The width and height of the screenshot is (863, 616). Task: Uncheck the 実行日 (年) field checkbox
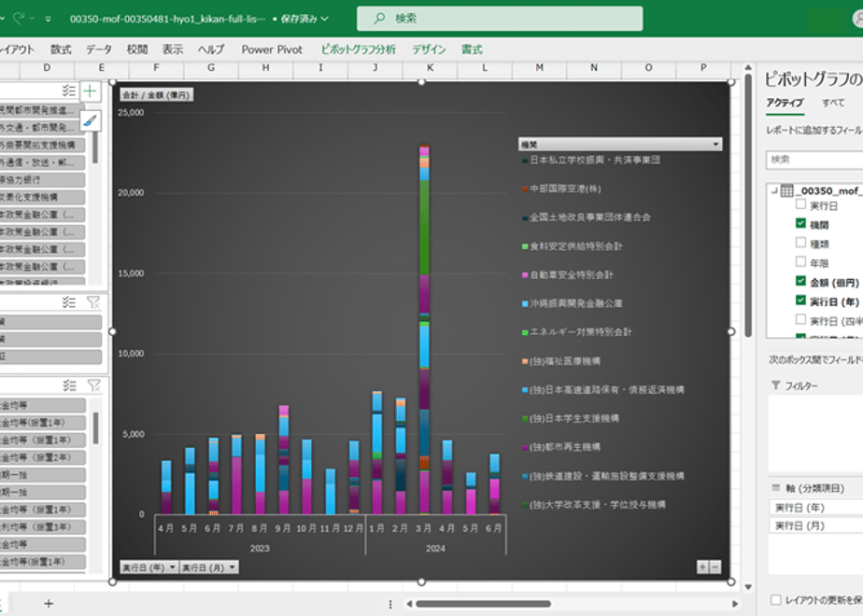pos(800,301)
